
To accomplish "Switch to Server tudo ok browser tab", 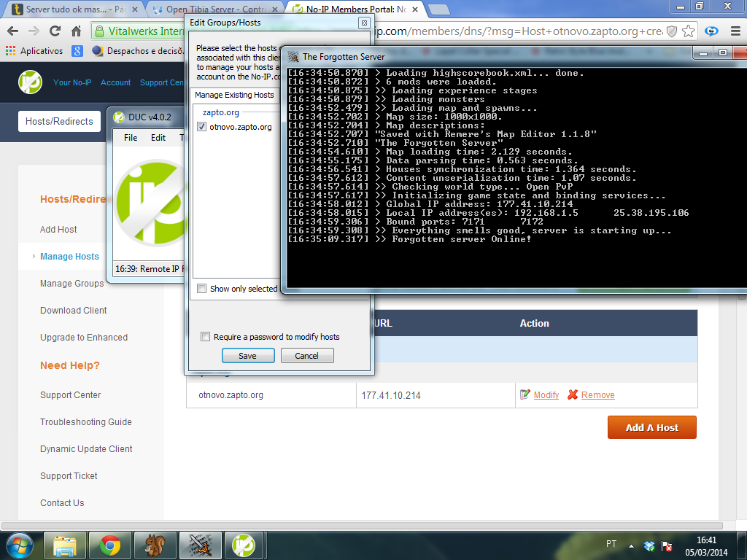I will pyautogui.click(x=74, y=9).
